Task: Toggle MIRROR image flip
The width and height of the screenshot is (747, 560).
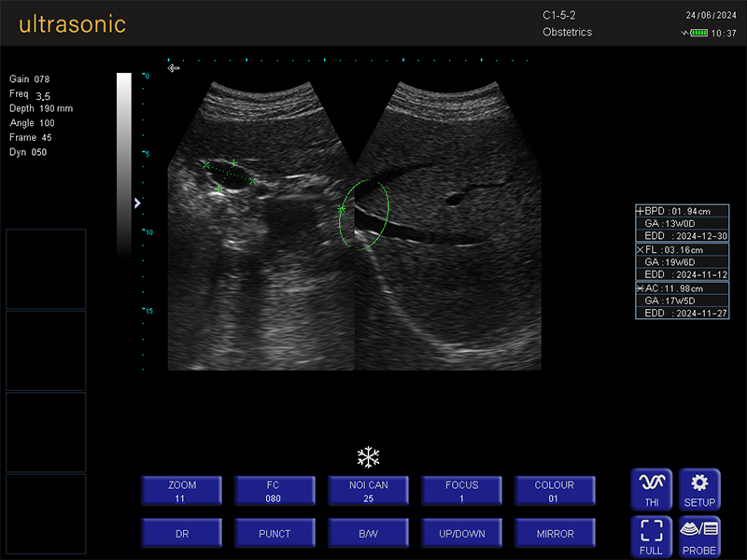Action: [555, 533]
